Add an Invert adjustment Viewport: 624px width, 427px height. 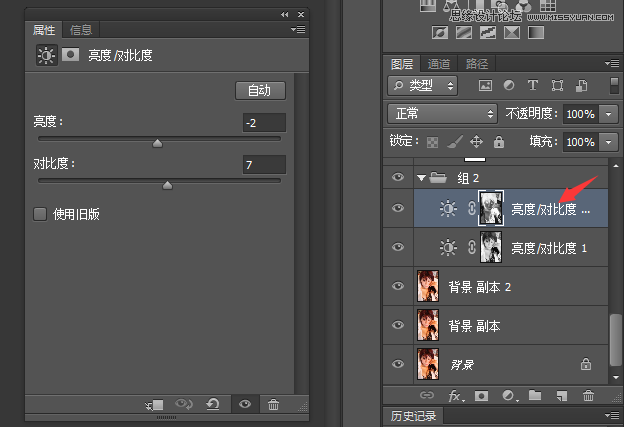coord(440,32)
